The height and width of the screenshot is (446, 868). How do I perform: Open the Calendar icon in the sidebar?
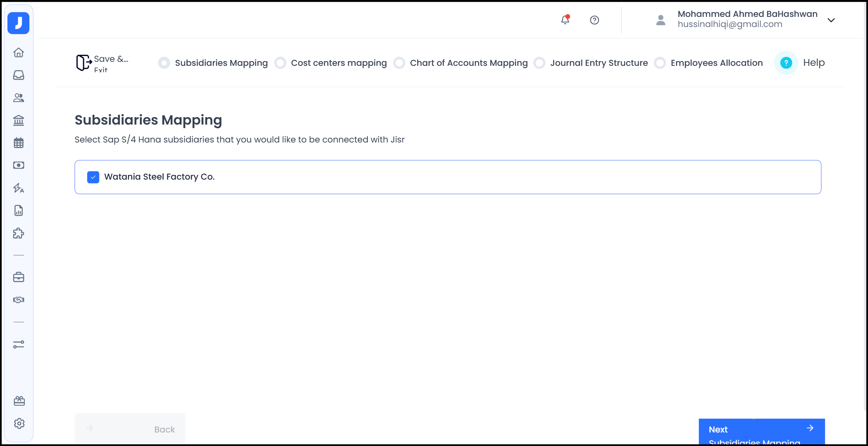pos(19,143)
